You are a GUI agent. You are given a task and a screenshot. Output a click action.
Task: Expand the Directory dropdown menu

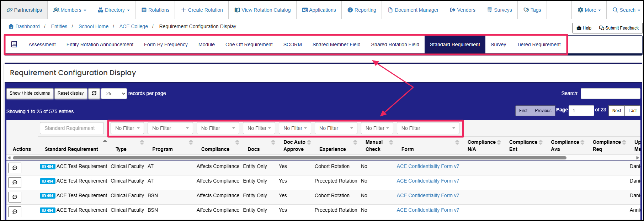point(114,10)
